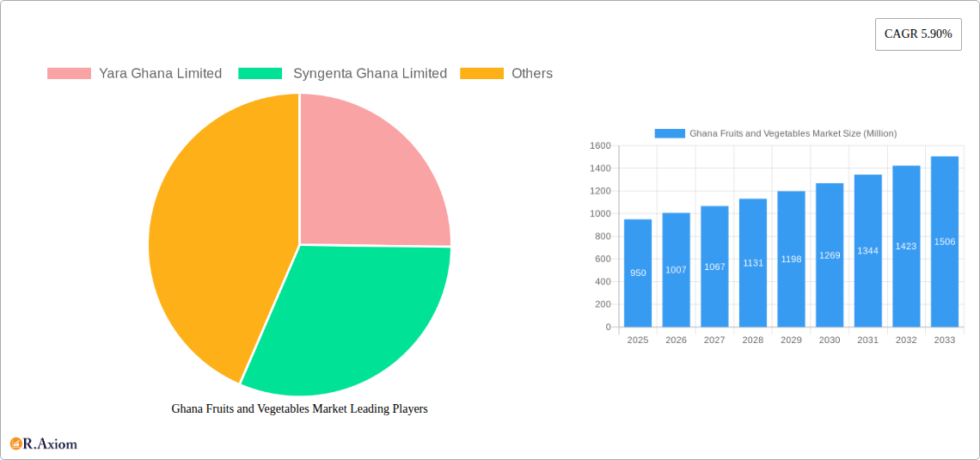This screenshot has width=980, height=460.
Task: Click the 600 y-axis value
Action: pos(603,259)
